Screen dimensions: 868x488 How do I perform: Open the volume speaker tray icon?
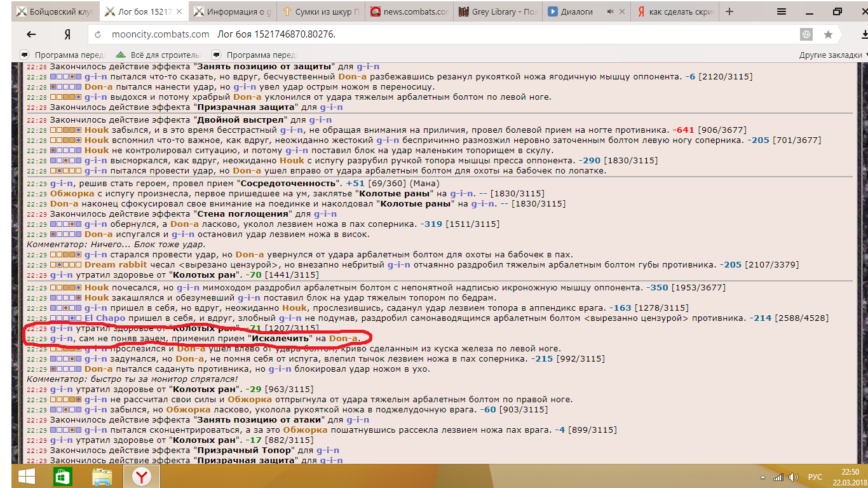click(x=794, y=477)
